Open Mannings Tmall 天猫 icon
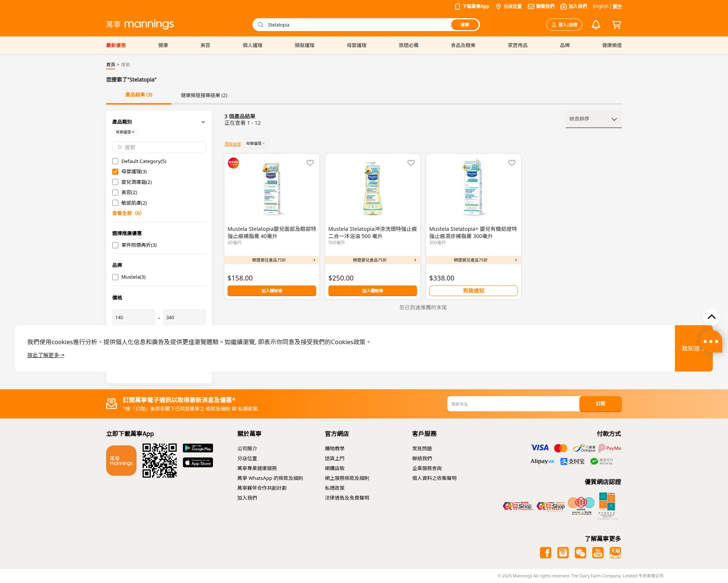This screenshot has width=728, height=583. click(x=615, y=553)
